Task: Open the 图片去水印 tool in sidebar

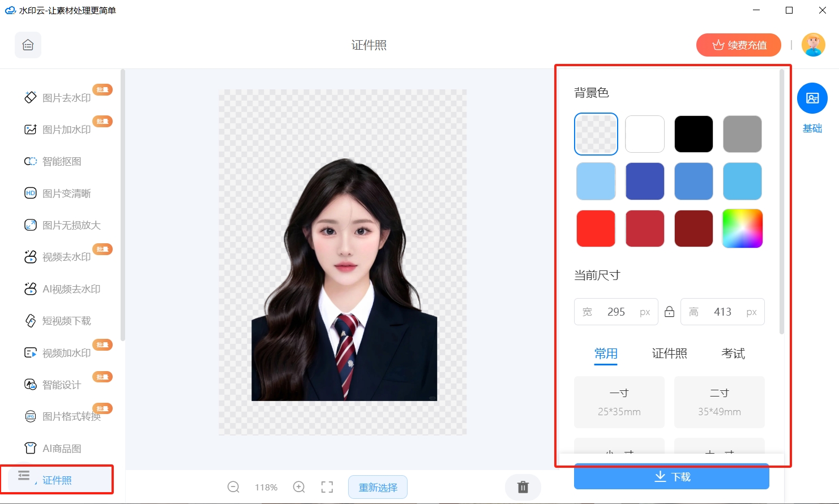Action: (58, 98)
